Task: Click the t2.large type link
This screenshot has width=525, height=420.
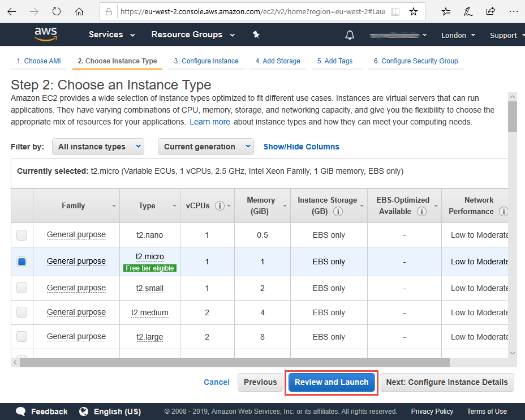Action: coord(150,337)
